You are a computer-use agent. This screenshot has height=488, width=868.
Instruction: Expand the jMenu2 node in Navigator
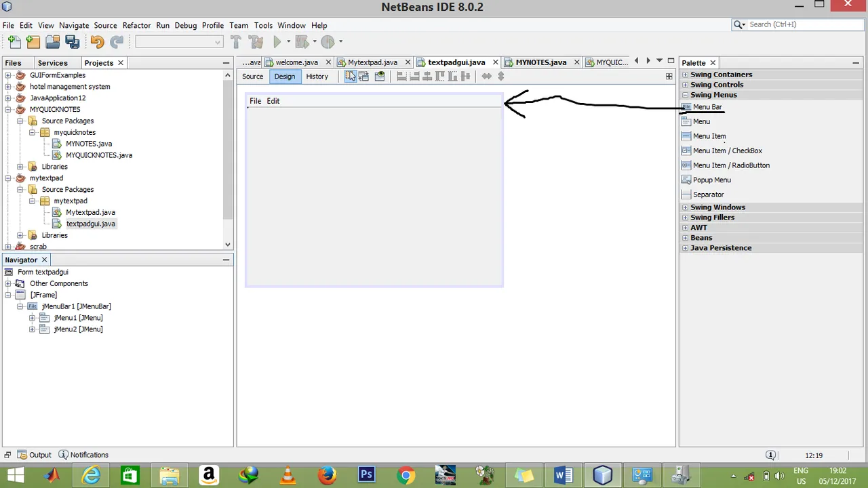[32, 329]
